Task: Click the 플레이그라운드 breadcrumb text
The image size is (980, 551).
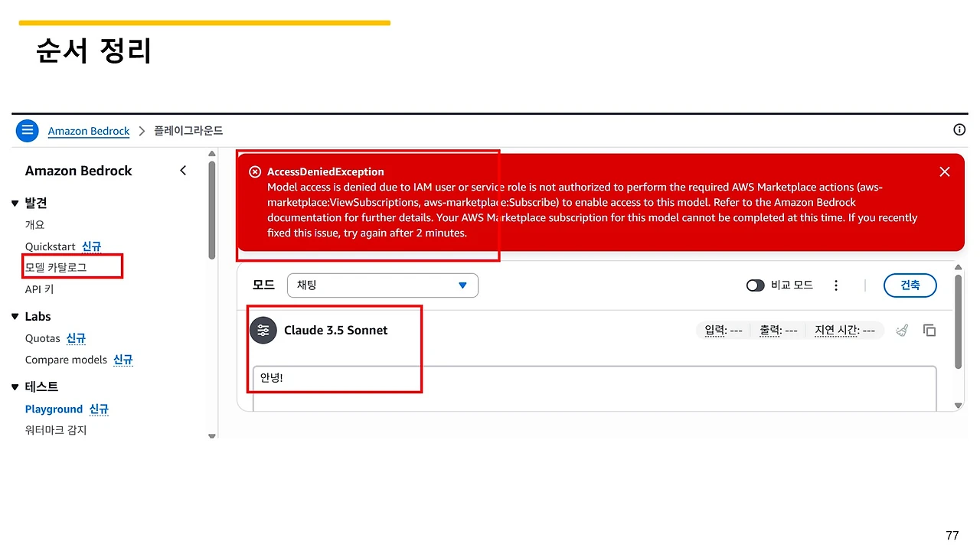Action: click(x=188, y=131)
